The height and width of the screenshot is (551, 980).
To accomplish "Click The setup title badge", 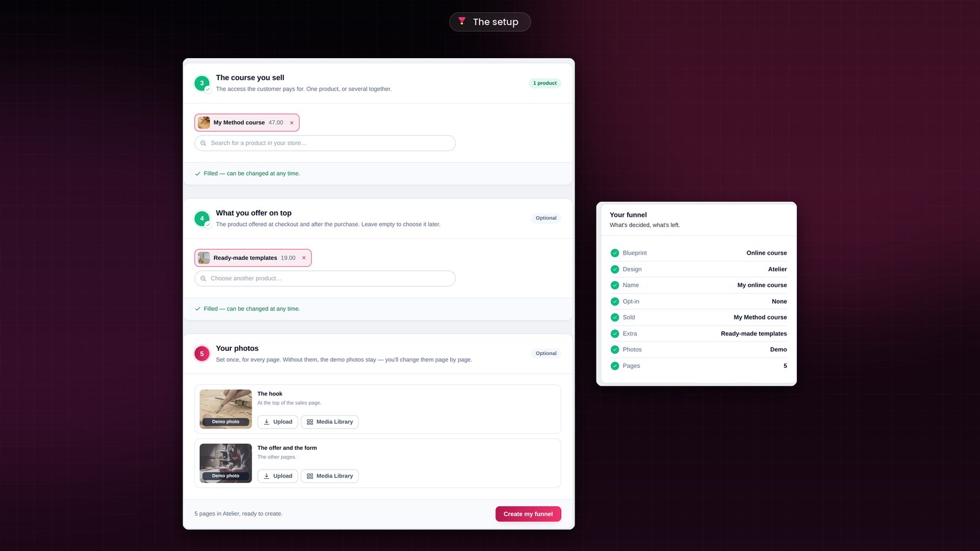I will 490,22.
